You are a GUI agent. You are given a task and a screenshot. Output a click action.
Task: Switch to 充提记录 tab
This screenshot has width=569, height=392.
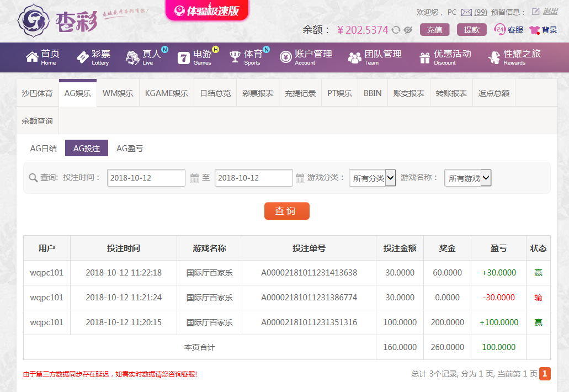pos(300,93)
